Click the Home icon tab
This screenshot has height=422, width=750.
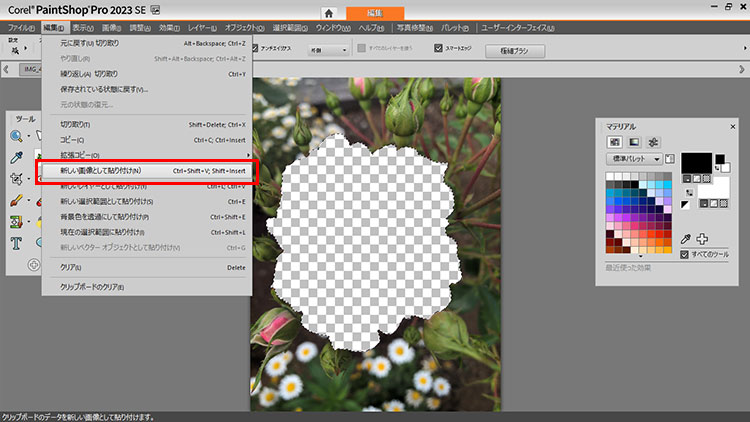tap(327, 12)
